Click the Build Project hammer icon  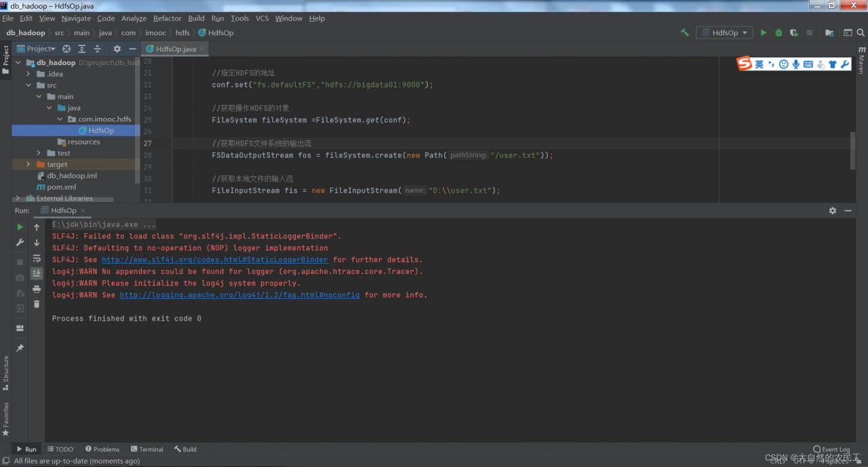[684, 33]
